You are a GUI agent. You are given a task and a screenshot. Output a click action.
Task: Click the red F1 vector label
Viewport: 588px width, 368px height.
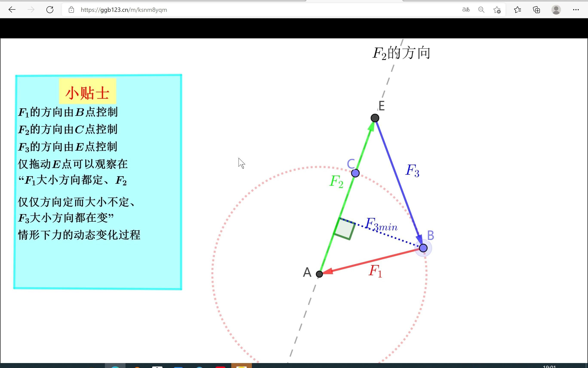(x=375, y=271)
